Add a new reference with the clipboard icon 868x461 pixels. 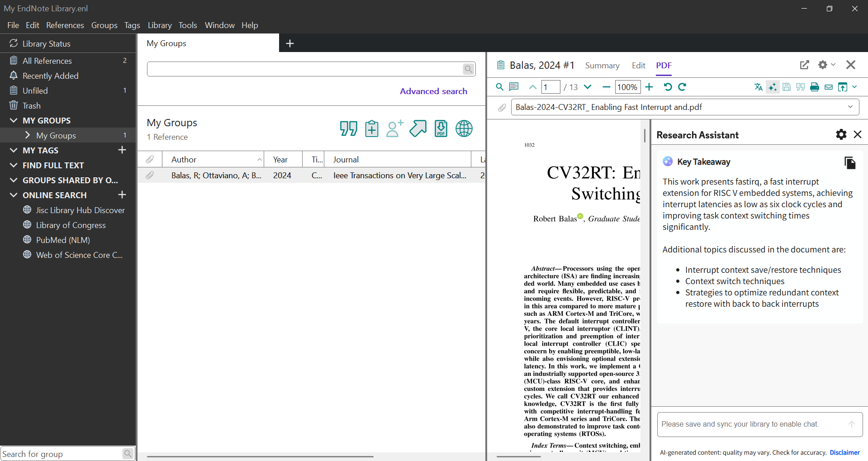371,128
